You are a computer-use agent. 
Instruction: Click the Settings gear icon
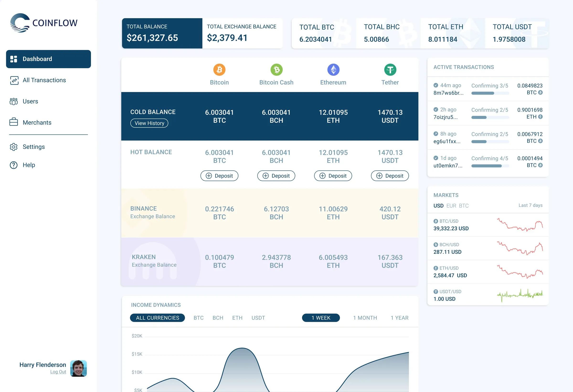click(14, 147)
